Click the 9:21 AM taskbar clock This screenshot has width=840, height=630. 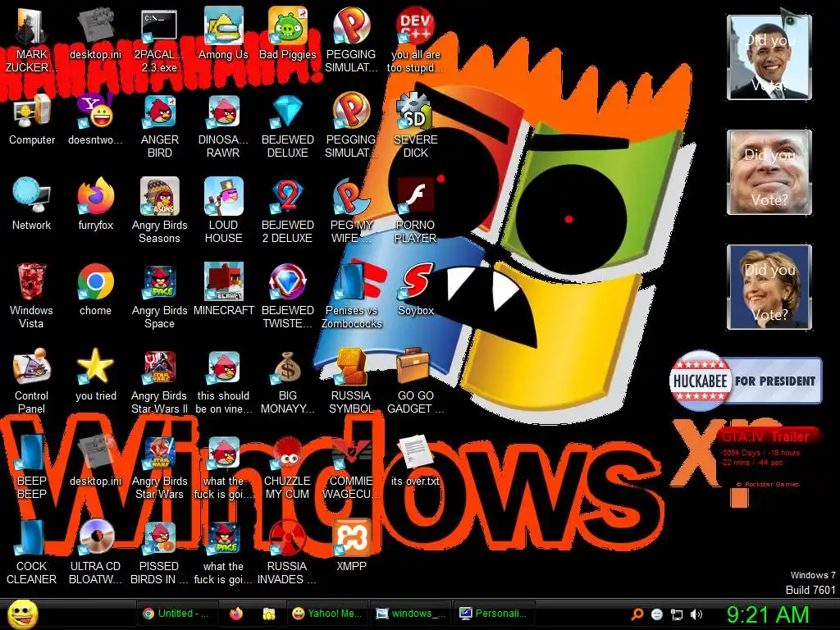pos(767,614)
